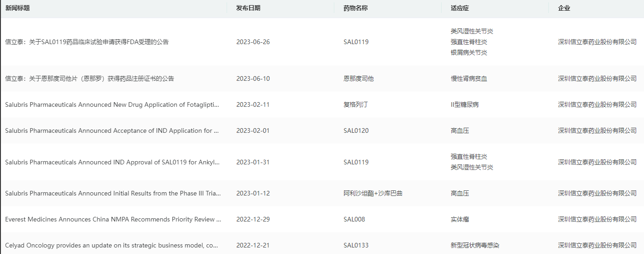Click the 药物名称 column header
The height and width of the screenshot is (254, 644).
[356, 8]
